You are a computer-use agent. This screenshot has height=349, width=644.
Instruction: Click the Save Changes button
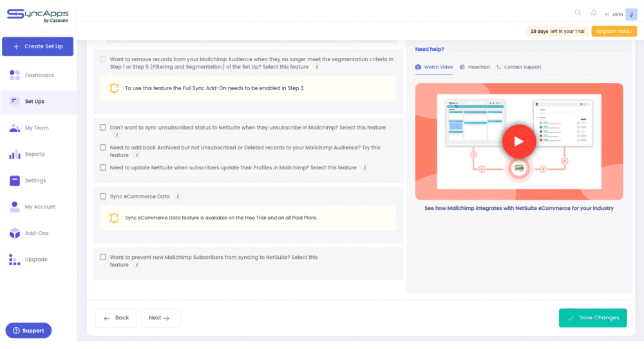(x=592, y=318)
